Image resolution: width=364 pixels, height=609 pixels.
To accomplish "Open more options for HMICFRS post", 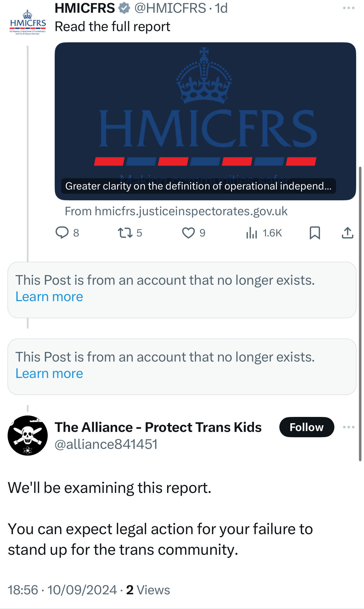I will pyautogui.click(x=348, y=8).
